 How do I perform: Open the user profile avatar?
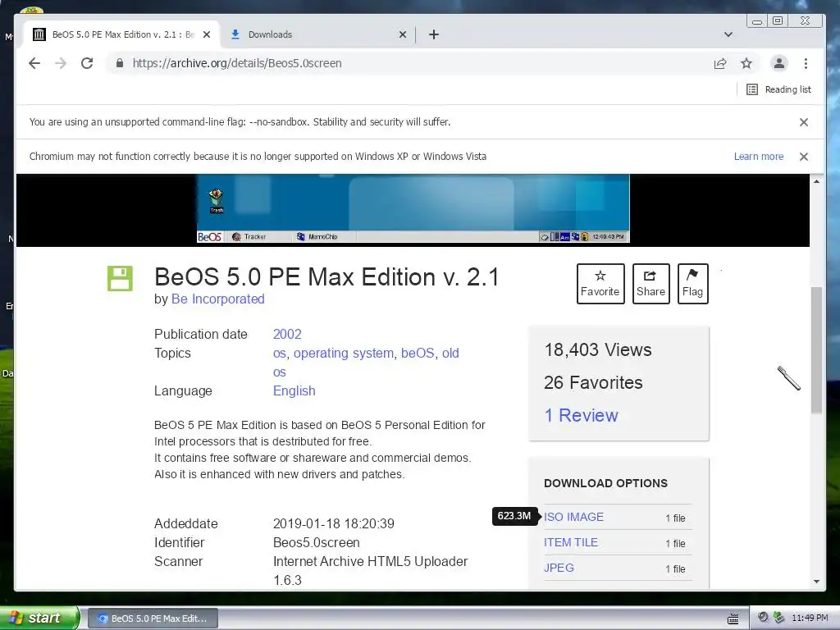pos(779,63)
